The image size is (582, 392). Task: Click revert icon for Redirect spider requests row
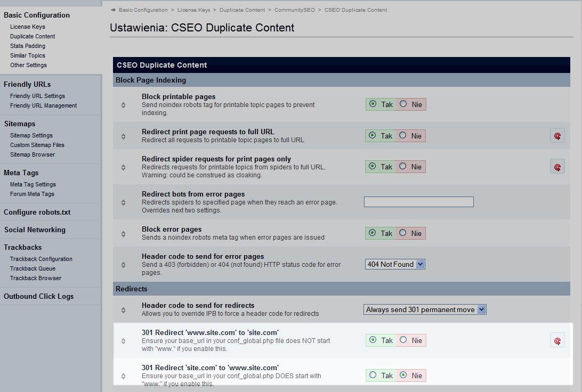(x=557, y=167)
